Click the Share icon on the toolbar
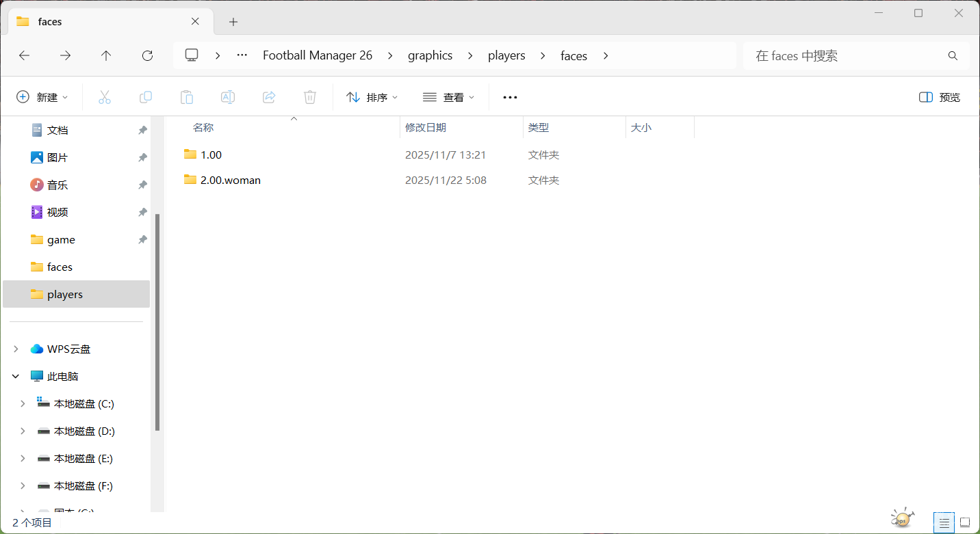 tap(268, 96)
